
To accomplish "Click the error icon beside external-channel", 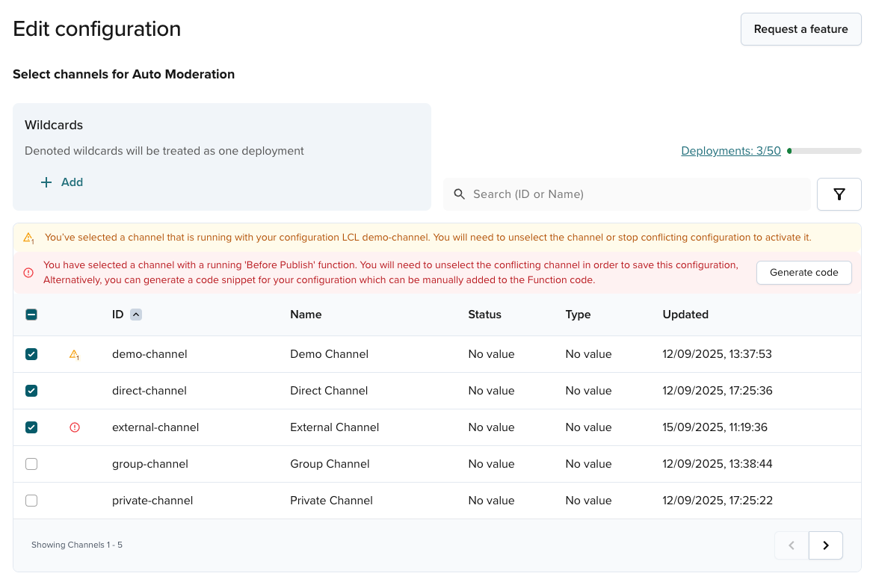I will pyautogui.click(x=74, y=427).
